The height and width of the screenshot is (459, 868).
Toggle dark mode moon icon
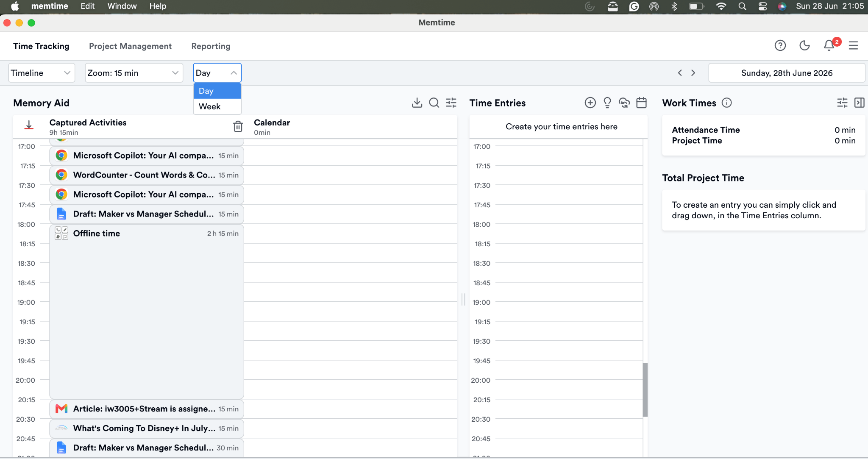click(x=804, y=45)
